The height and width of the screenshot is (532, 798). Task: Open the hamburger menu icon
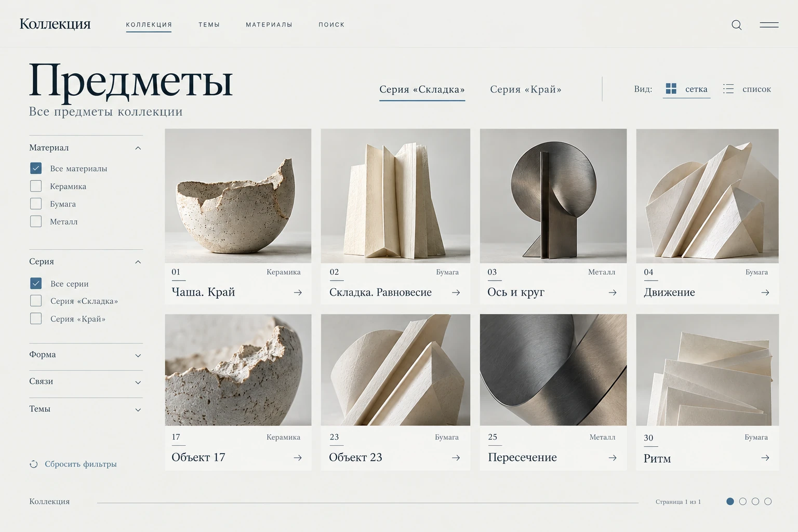coord(769,24)
